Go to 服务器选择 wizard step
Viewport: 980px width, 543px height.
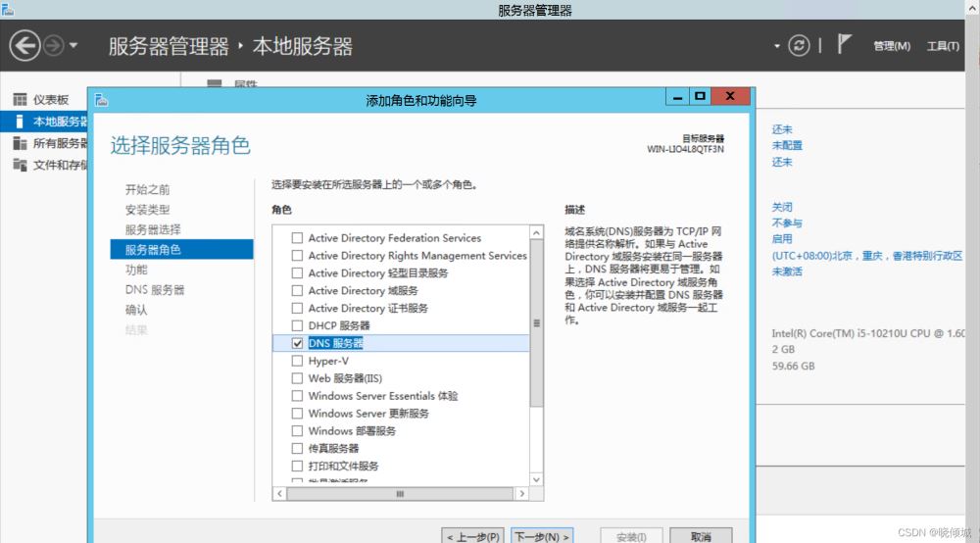tap(153, 229)
